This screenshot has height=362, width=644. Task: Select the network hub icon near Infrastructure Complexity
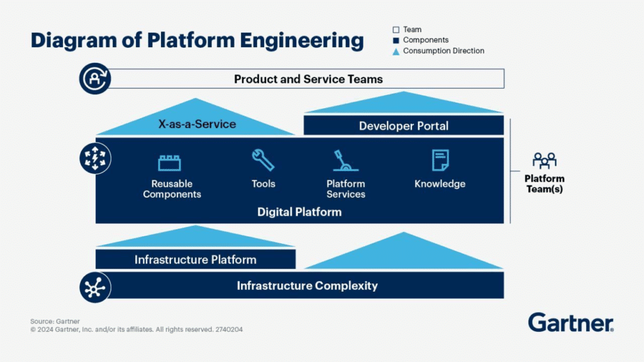point(94,286)
